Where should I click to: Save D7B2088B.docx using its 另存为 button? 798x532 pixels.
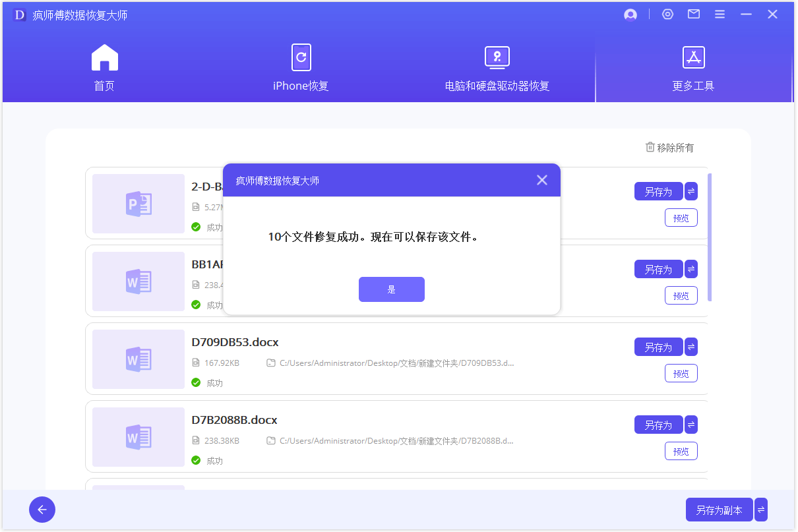(658, 425)
